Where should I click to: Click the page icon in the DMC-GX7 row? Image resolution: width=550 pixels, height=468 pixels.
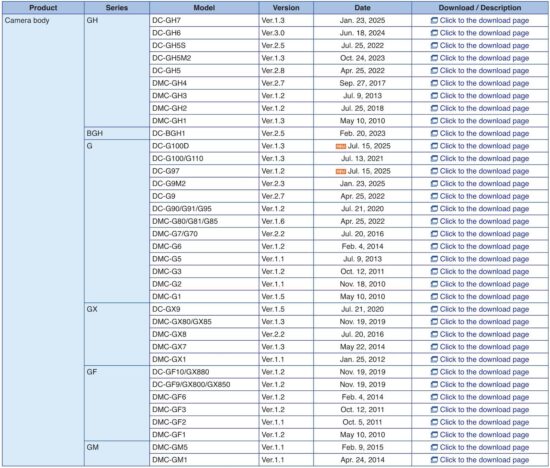[x=434, y=347]
